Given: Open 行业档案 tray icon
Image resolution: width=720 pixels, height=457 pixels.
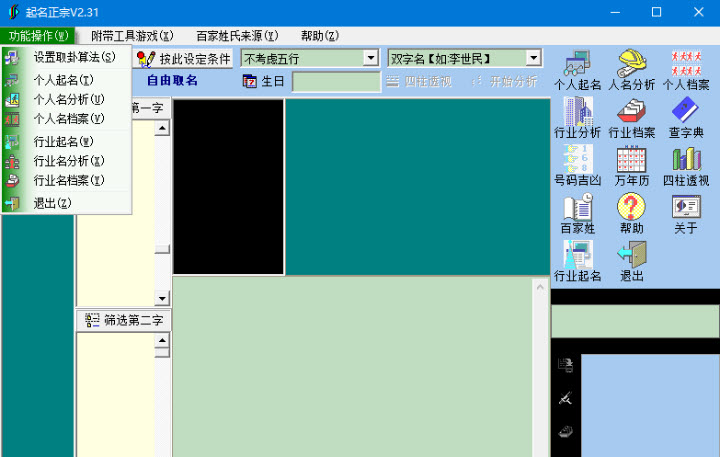Looking at the screenshot, I should [631, 118].
